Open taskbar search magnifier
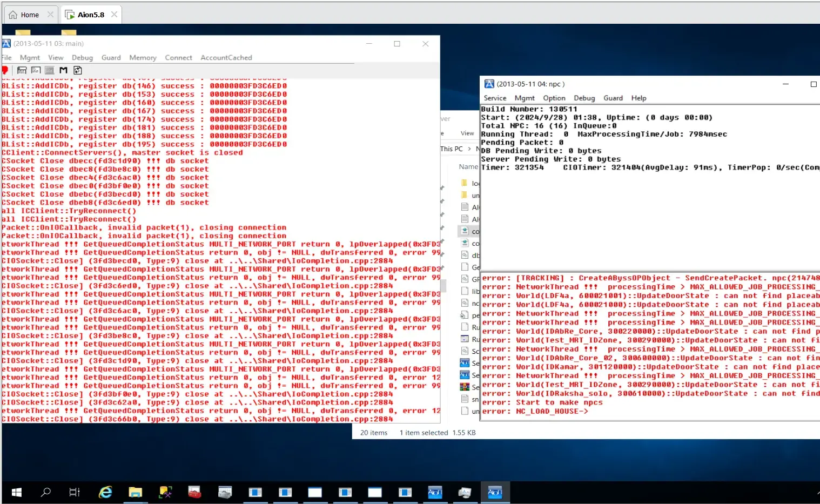This screenshot has width=820, height=504. [x=46, y=492]
